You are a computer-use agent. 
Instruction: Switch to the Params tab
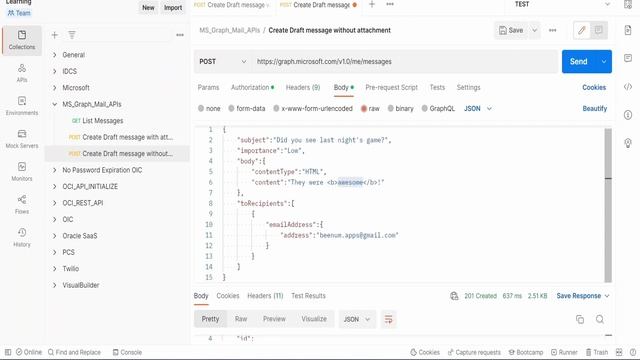[208, 87]
